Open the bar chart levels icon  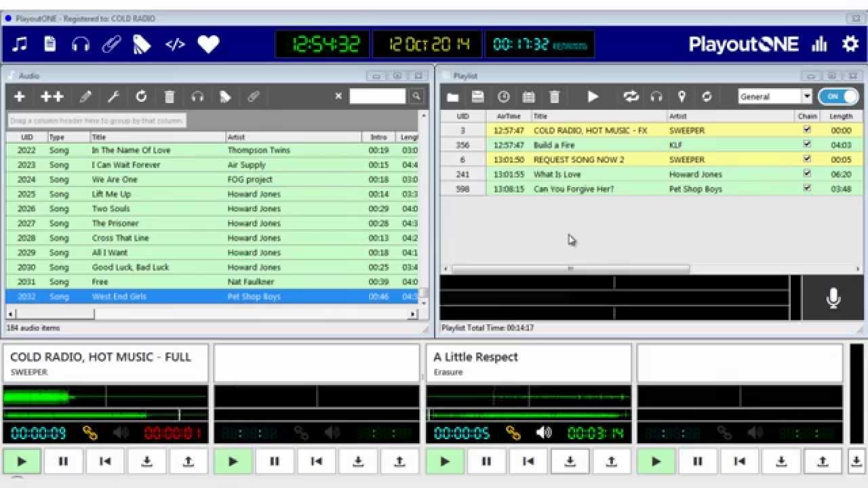pos(820,45)
